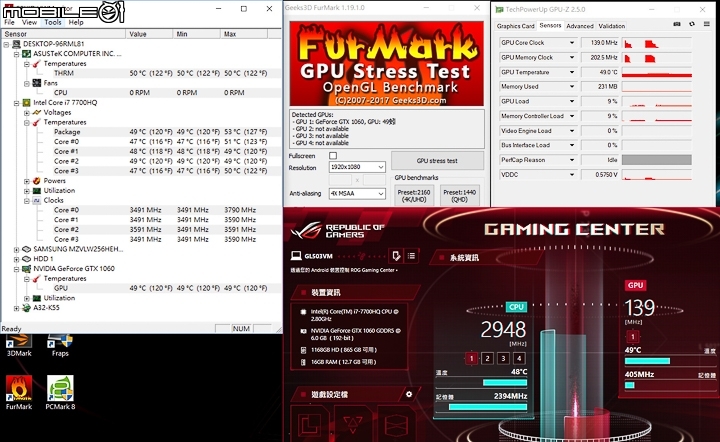Open game profile settings gear icon

[409, 394]
